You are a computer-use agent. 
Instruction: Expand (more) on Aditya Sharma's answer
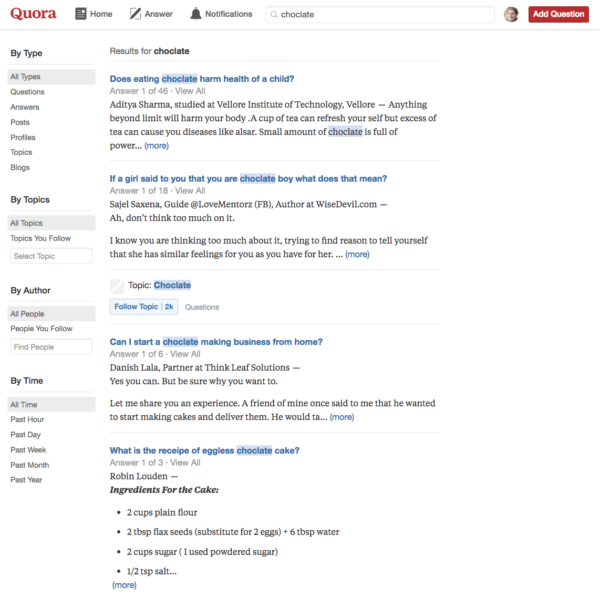(x=157, y=146)
